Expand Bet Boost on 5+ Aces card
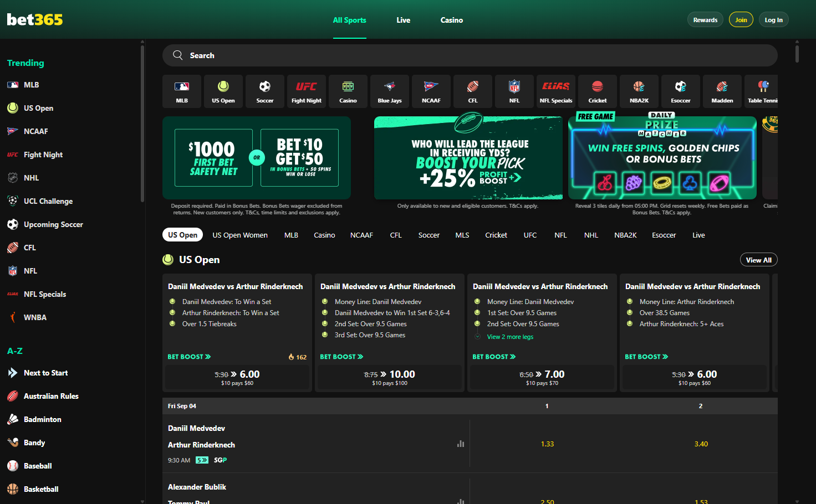The image size is (816, 504). [646, 357]
